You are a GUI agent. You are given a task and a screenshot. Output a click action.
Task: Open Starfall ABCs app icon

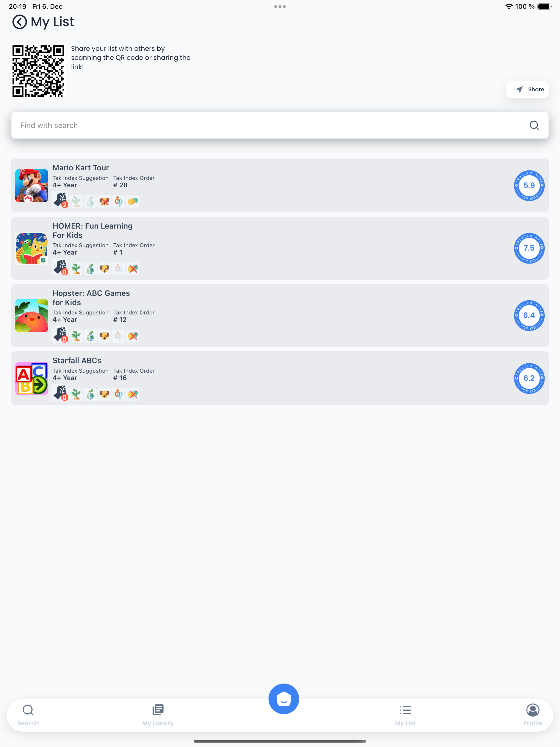click(32, 378)
